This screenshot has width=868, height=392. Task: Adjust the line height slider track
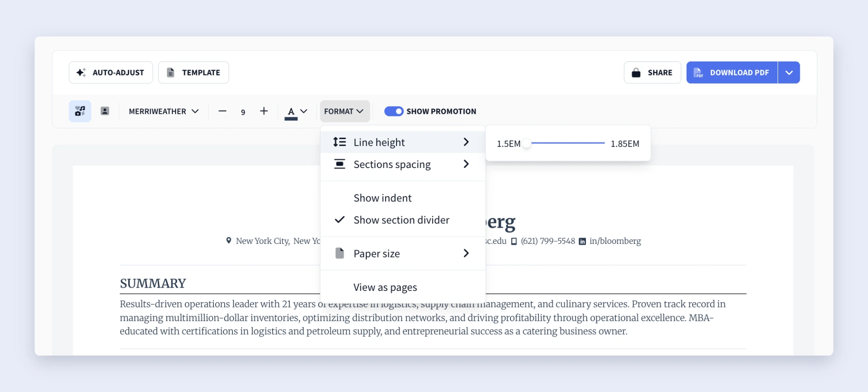pyautogui.click(x=568, y=143)
